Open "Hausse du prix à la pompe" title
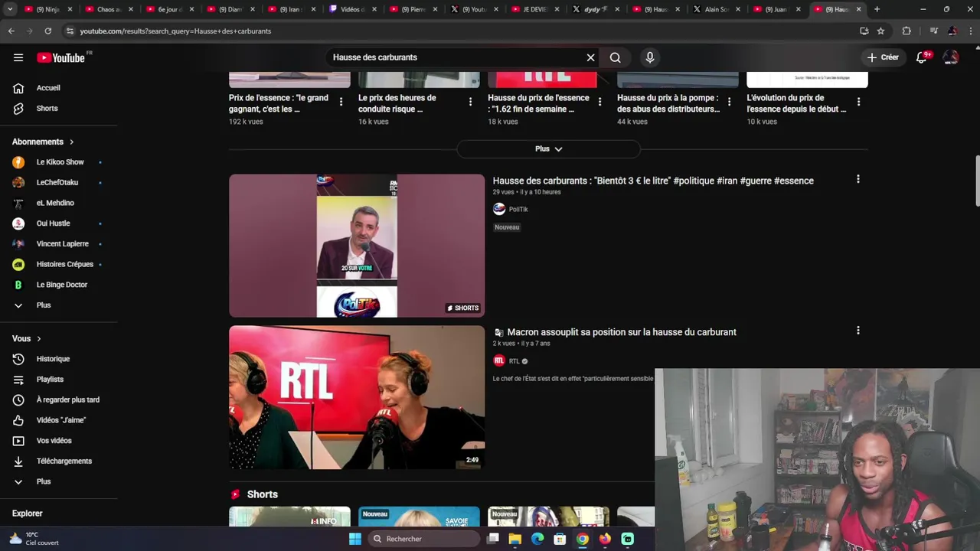 [668, 103]
